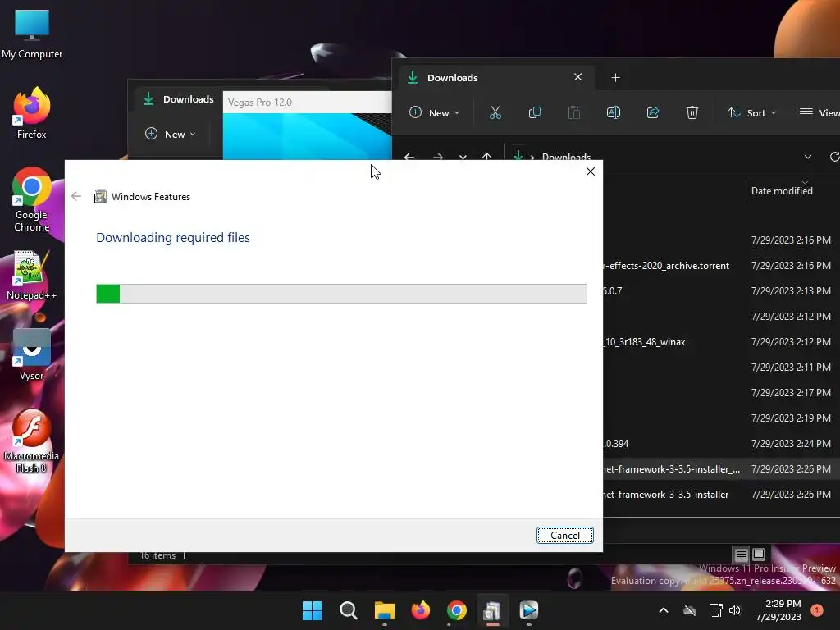Click Delete trash icon in Downloads toolbar

692,112
